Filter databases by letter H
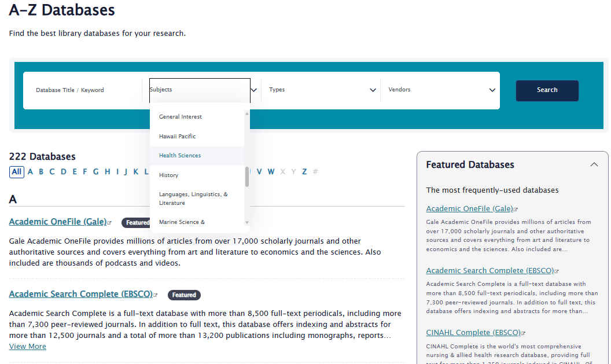The height and width of the screenshot is (364, 611). point(108,171)
